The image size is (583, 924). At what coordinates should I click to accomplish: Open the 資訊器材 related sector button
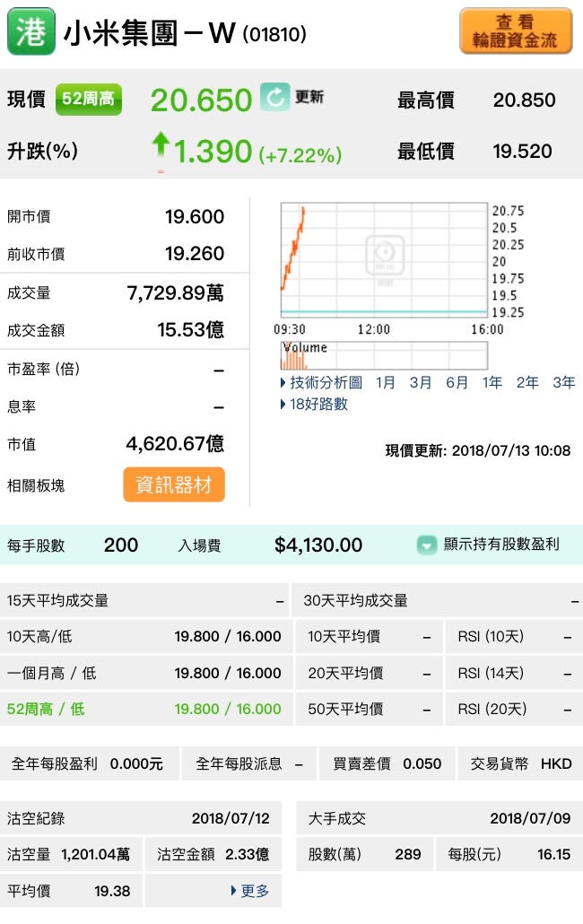174,484
